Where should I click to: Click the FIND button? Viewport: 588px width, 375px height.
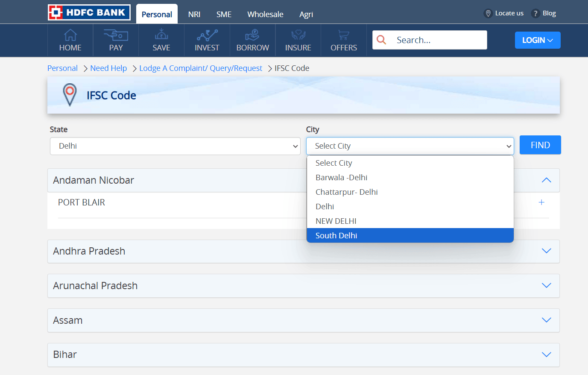pyautogui.click(x=540, y=145)
